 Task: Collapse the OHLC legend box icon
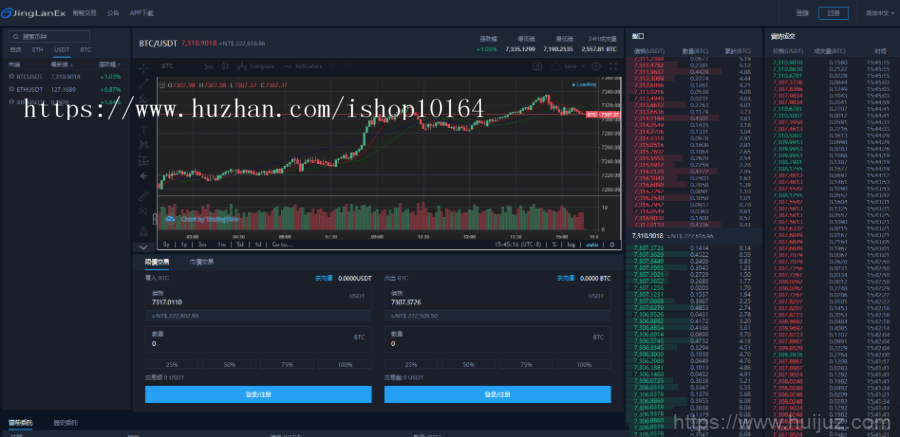click(x=162, y=85)
